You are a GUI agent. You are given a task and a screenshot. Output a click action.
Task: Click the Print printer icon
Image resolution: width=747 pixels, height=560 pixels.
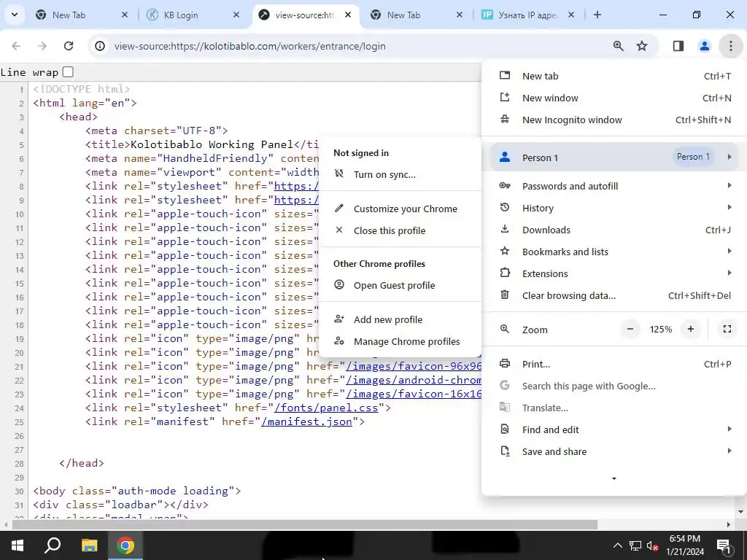click(x=505, y=364)
